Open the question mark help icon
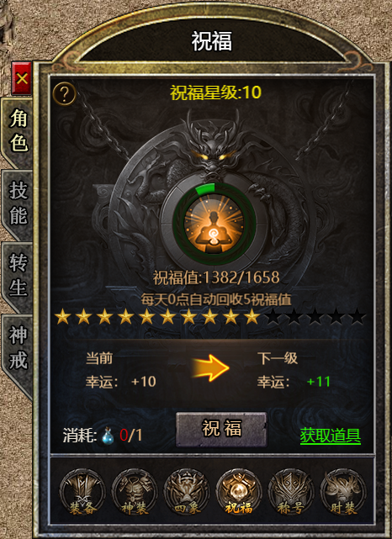Viewport: 392px width, 539px height. click(64, 93)
